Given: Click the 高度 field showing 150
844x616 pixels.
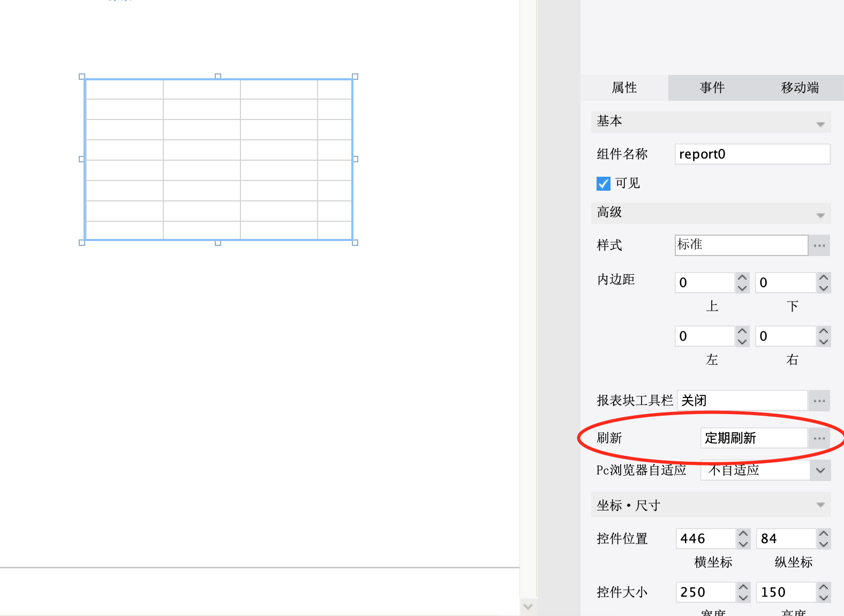Looking at the screenshot, I should (787, 592).
